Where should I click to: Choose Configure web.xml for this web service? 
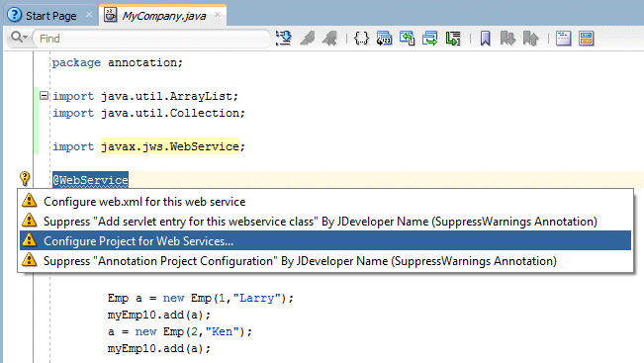[325, 201]
